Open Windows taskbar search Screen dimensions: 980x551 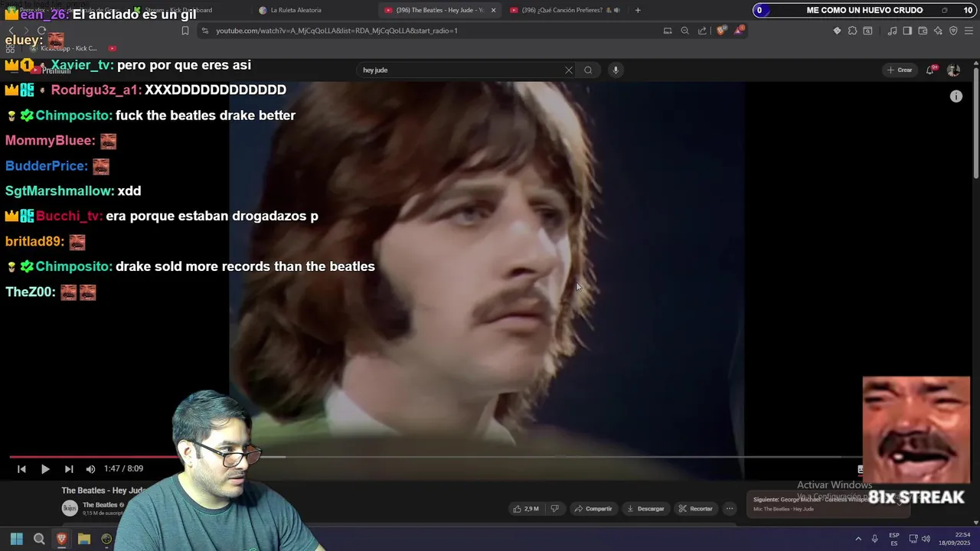[x=39, y=539]
